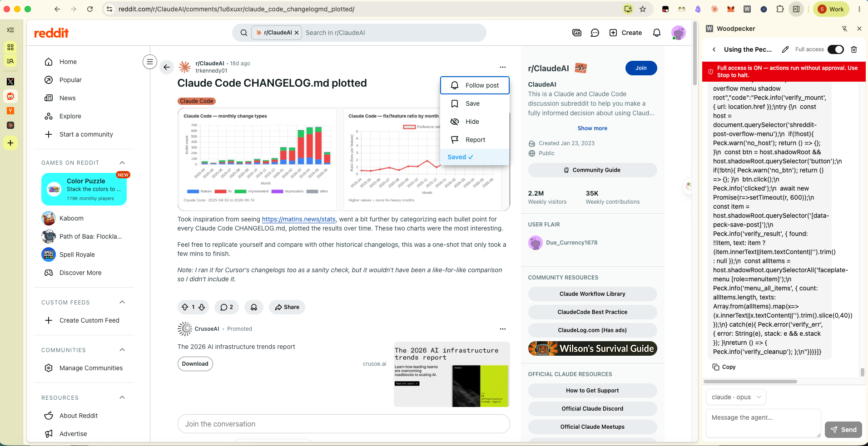Turn off Full access toggle
868x446 pixels.
[835, 49]
